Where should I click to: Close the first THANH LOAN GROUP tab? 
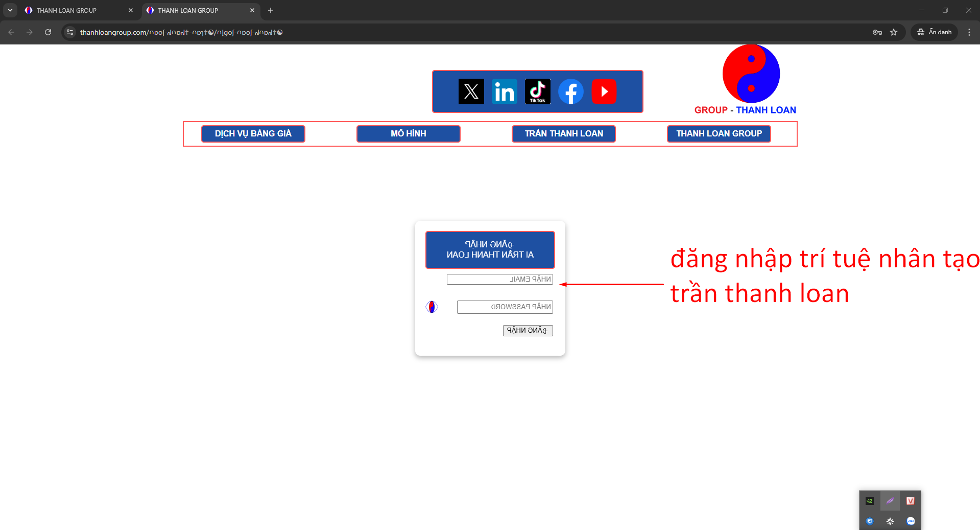point(131,10)
